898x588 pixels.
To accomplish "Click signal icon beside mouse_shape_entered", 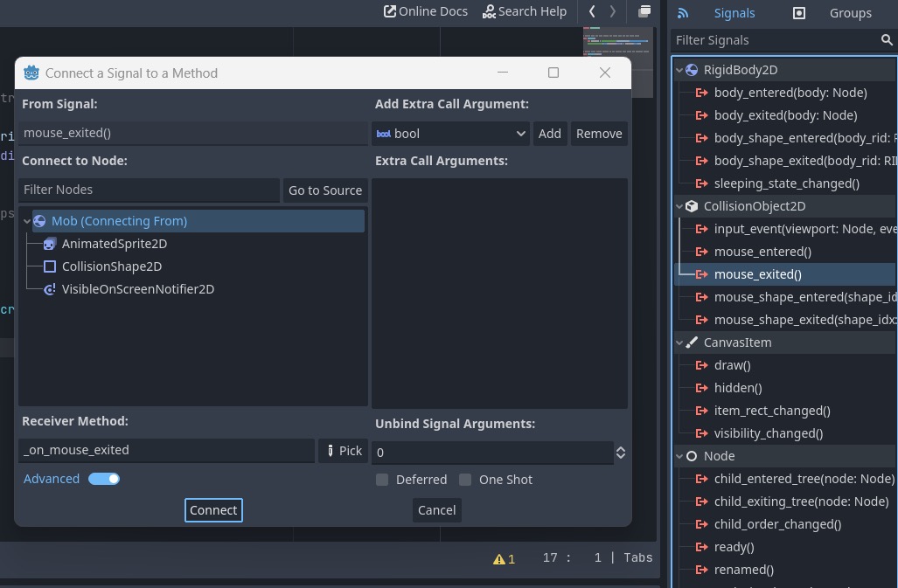I will [x=701, y=297].
